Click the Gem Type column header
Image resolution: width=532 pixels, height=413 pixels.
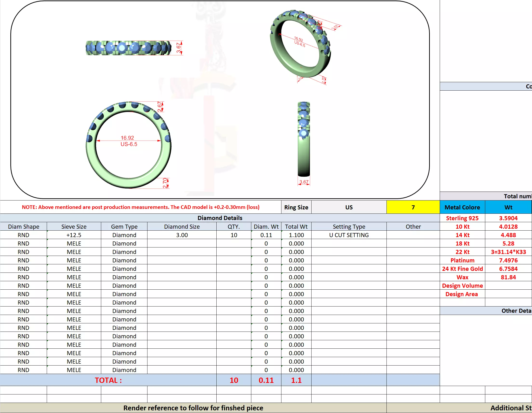coord(124,226)
